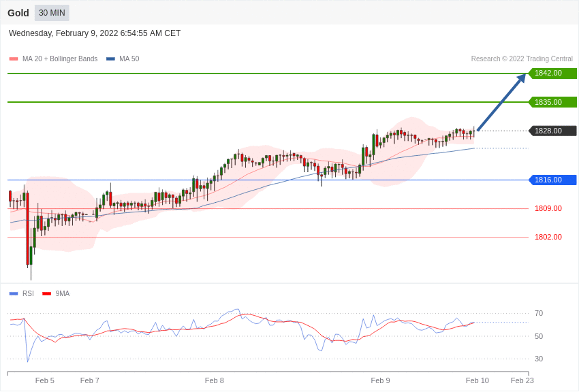Select the 1816.00 blue pivot label

[552, 180]
